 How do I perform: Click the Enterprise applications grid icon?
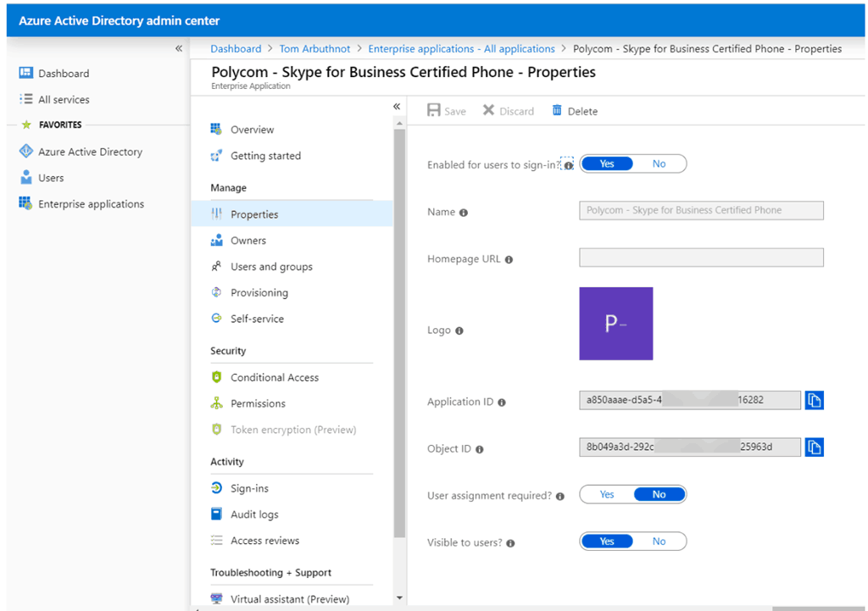point(25,203)
